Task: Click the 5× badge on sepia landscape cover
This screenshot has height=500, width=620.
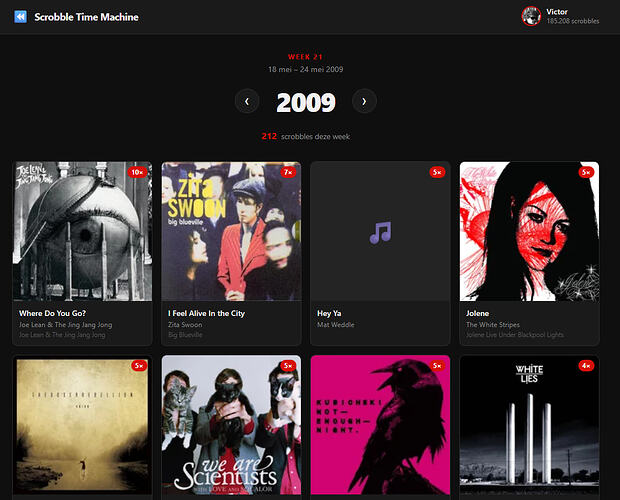Action: point(139,366)
